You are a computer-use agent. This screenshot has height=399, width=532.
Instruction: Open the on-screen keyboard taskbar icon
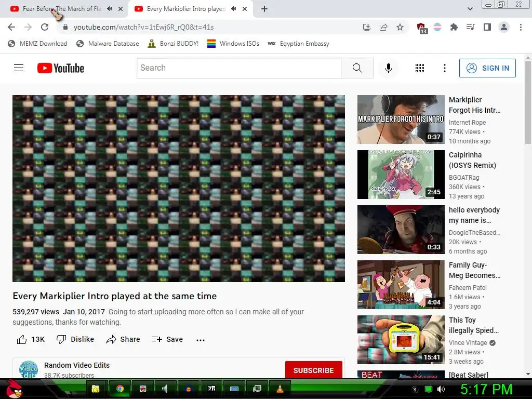pyautogui.click(x=234, y=389)
